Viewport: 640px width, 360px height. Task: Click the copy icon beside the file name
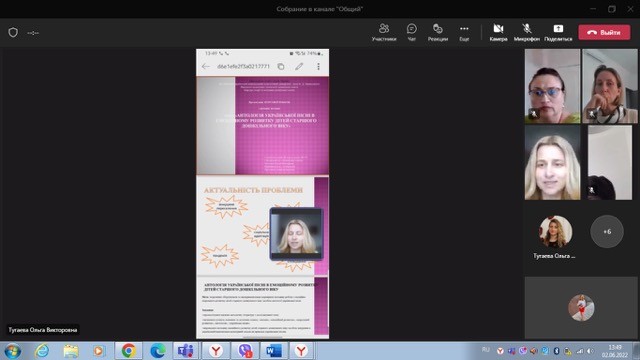[x=281, y=66]
